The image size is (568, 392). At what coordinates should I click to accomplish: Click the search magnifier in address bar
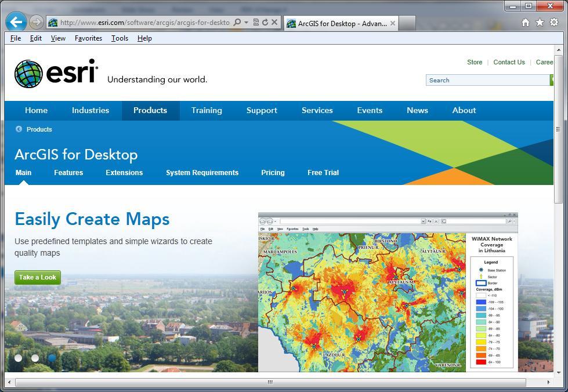237,23
